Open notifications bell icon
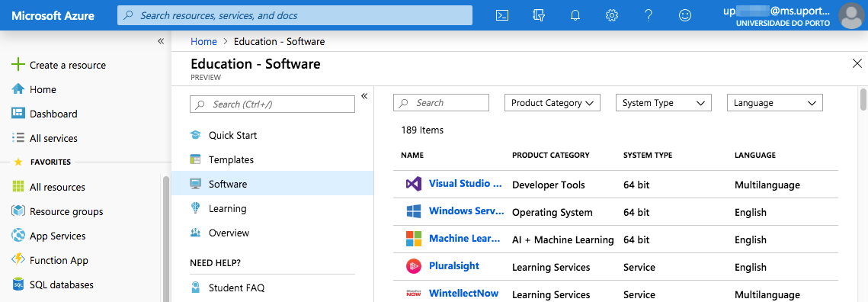Viewport: 868px width, 302px height. point(575,15)
